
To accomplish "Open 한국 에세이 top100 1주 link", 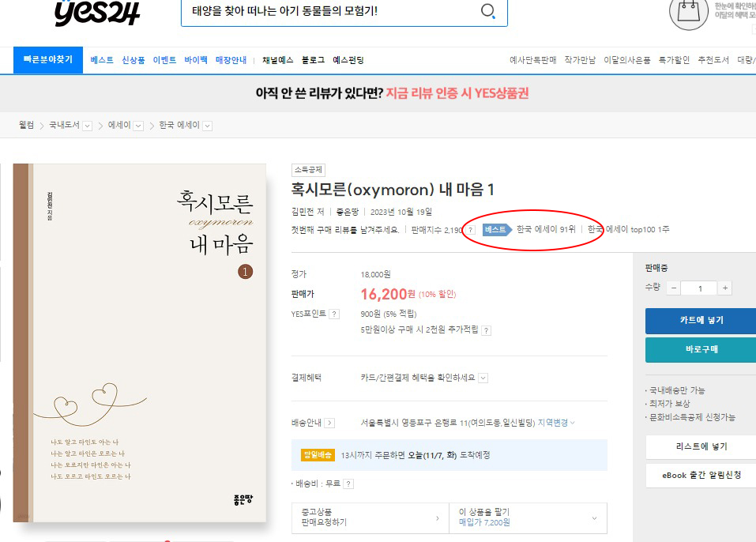I will tap(628, 230).
